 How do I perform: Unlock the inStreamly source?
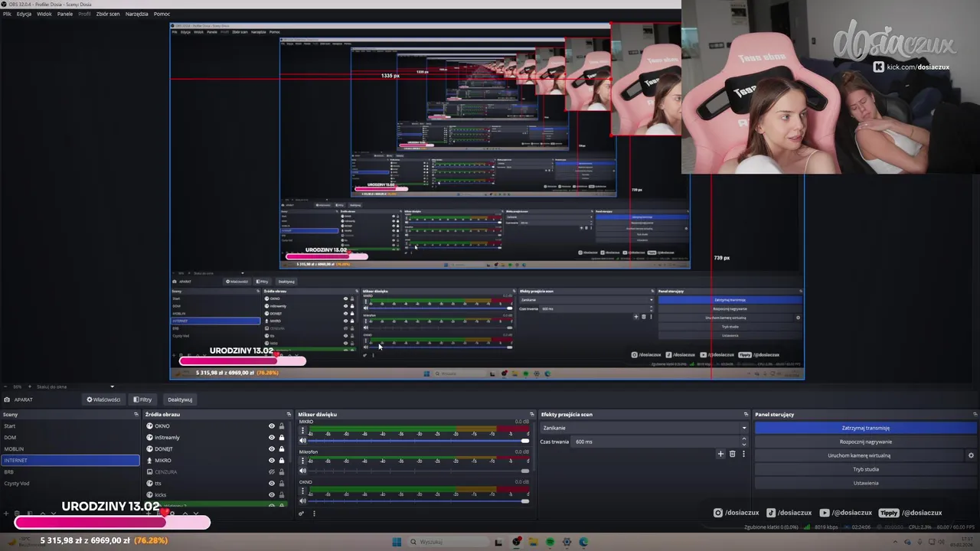pyautogui.click(x=282, y=438)
